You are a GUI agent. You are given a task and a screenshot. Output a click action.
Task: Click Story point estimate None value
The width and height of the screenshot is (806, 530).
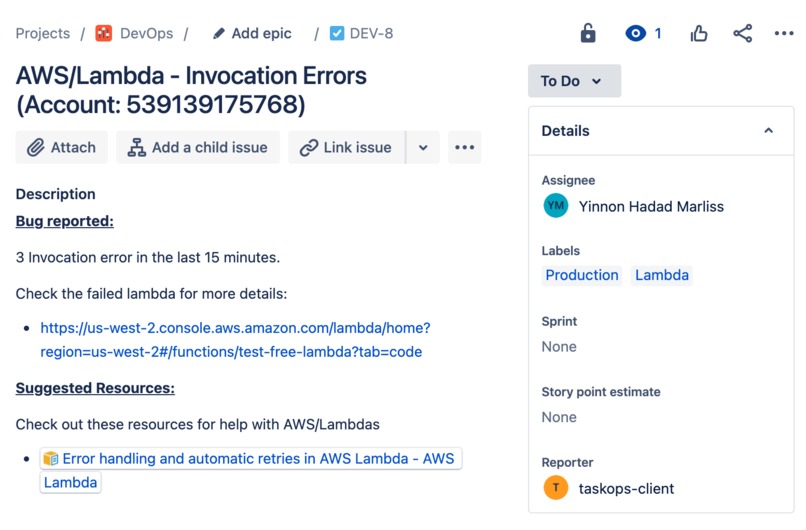559,417
